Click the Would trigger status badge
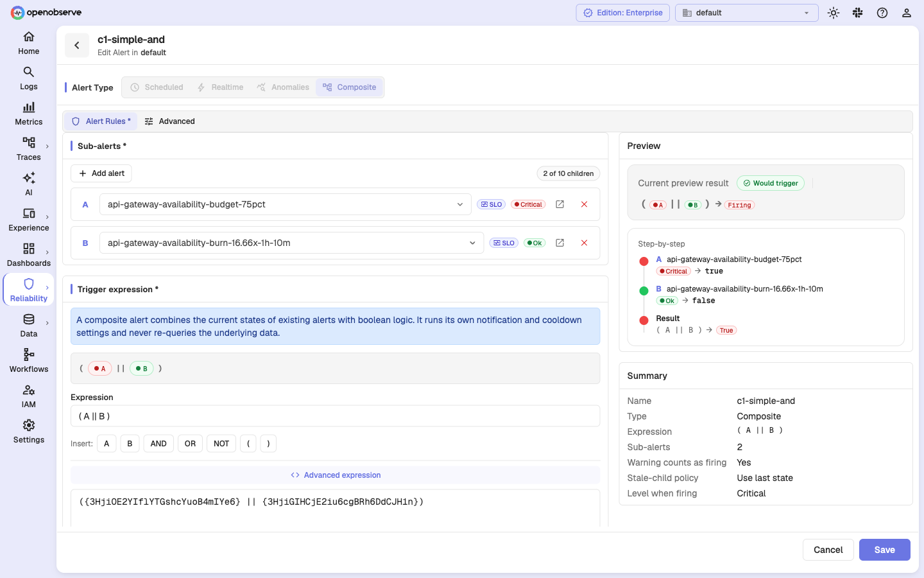 [x=770, y=183]
